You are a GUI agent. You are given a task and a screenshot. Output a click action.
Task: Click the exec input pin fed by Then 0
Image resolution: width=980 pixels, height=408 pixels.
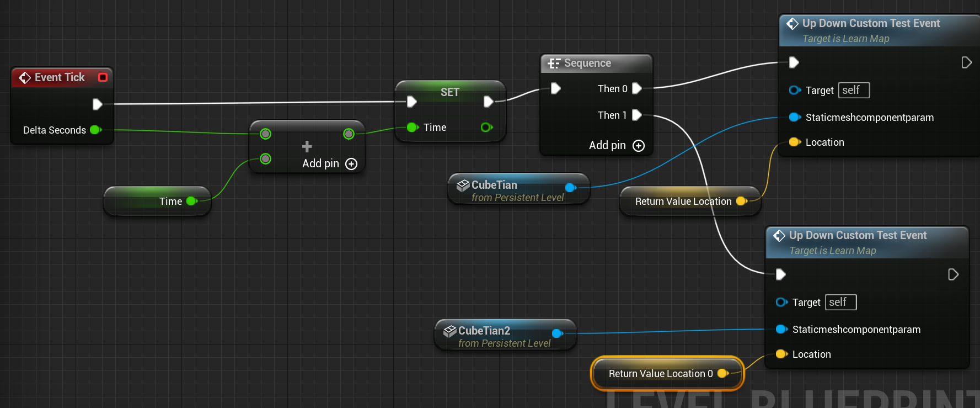[794, 62]
